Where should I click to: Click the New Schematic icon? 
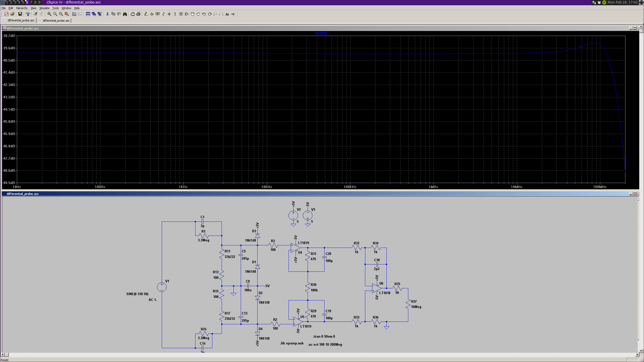[7, 14]
